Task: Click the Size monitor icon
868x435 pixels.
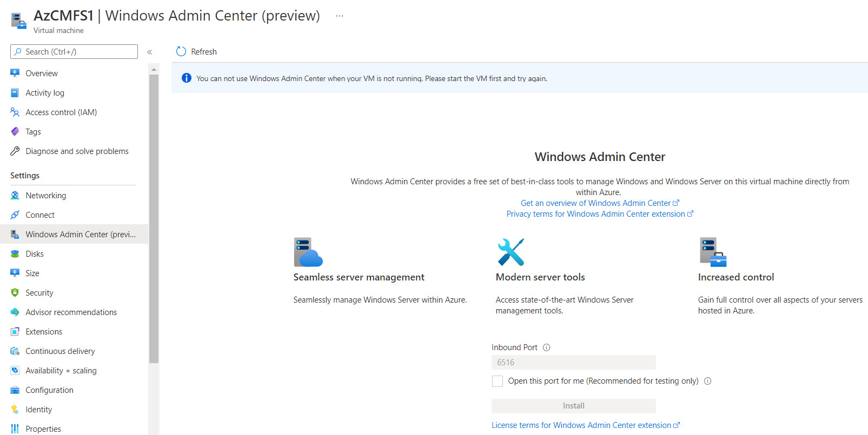Action: tap(15, 273)
